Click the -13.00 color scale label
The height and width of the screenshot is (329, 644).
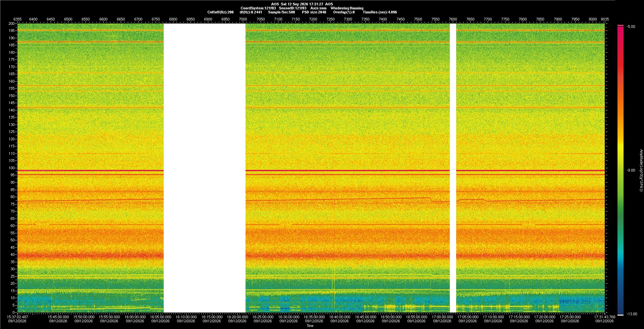coord(632,314)
